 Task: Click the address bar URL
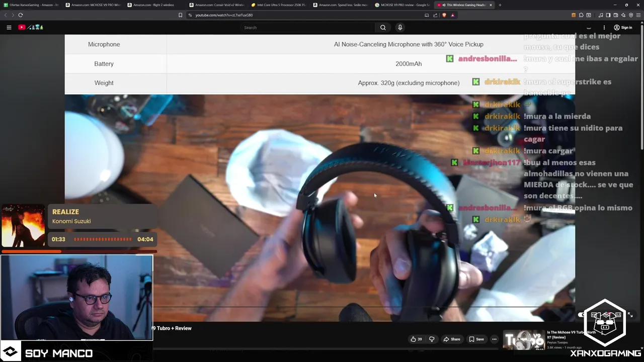(224, 15)
